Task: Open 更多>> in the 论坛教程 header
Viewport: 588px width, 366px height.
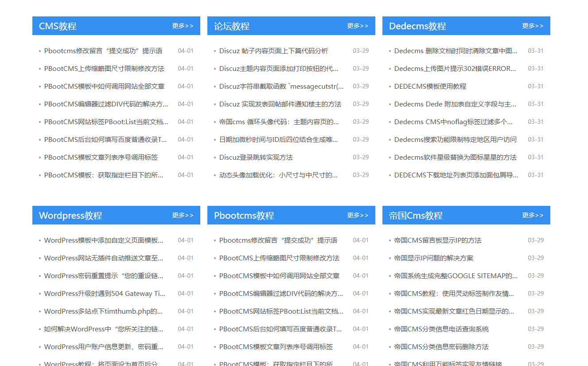Action: (x=358, y=26)
